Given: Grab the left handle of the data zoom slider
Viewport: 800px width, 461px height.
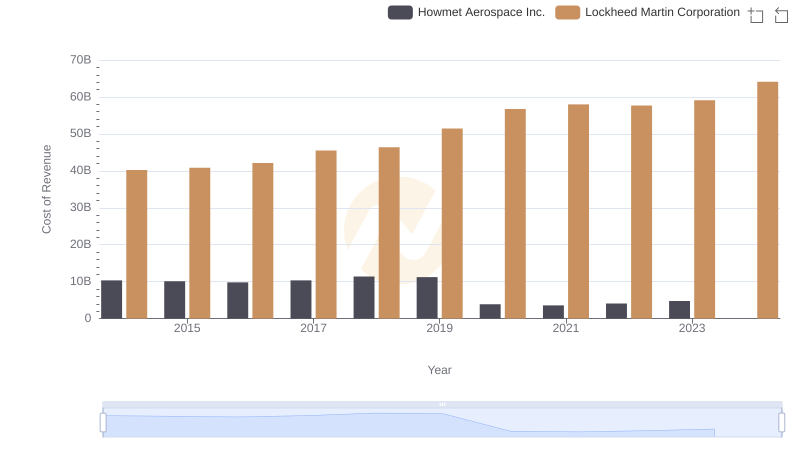Looking at the screenshot, I should click(x=103, y=423).
